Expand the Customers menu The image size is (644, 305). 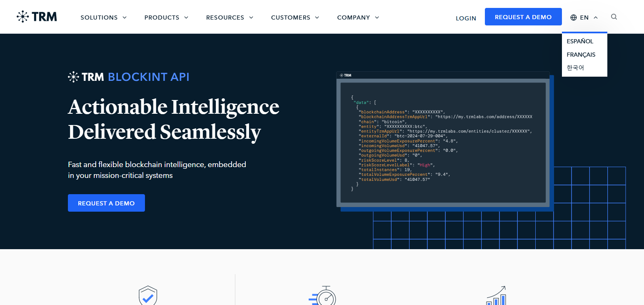click(295, 17)
